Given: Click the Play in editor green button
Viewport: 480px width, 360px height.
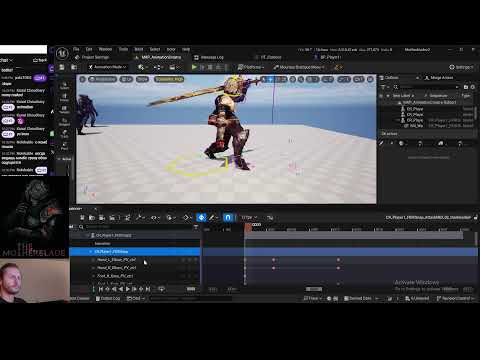Looking at the screenshot, I should [194, 67].
